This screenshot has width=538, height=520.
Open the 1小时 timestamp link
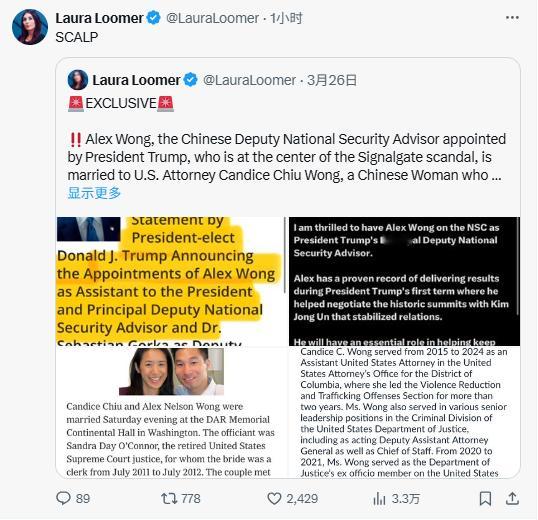click(x=286, y=18)
